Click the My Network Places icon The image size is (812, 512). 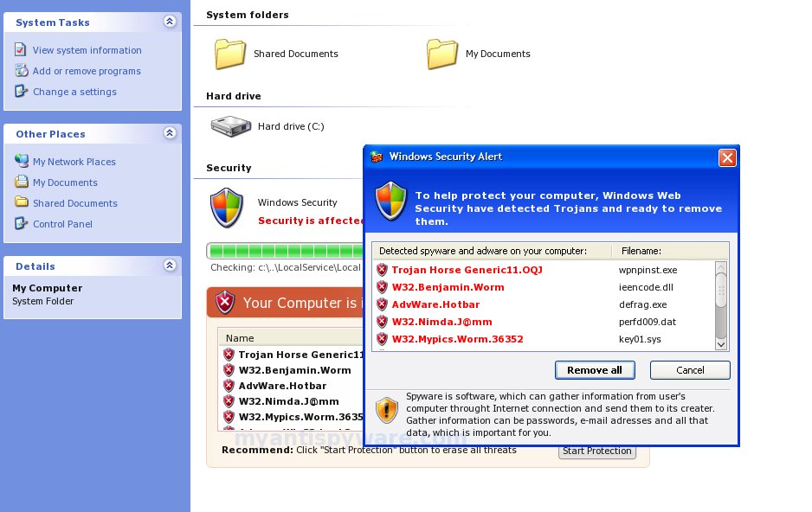[22, 161]
